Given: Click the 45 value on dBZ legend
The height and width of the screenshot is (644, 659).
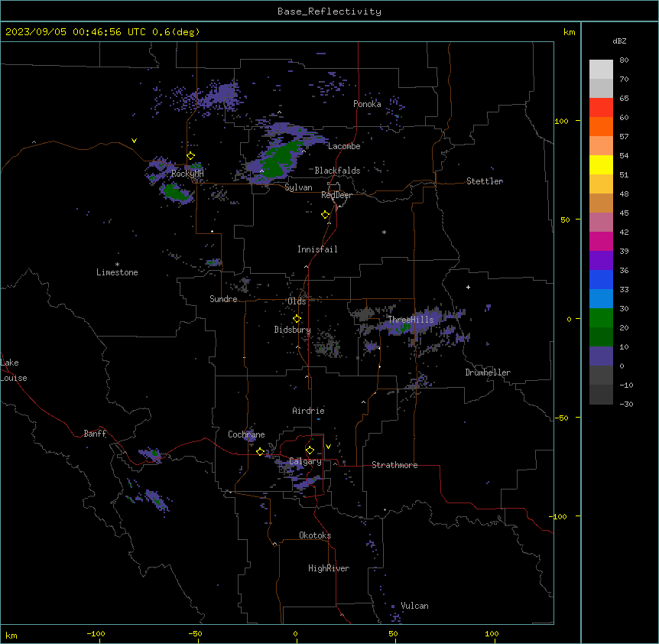Looking at the screenshot, I should [624, 213].
